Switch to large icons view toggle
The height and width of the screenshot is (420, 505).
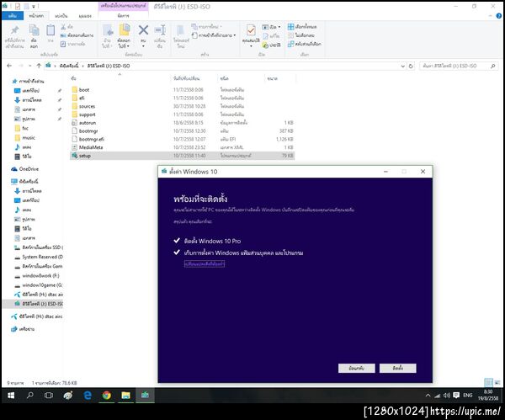pyautogui.click(x=497, y=383)
